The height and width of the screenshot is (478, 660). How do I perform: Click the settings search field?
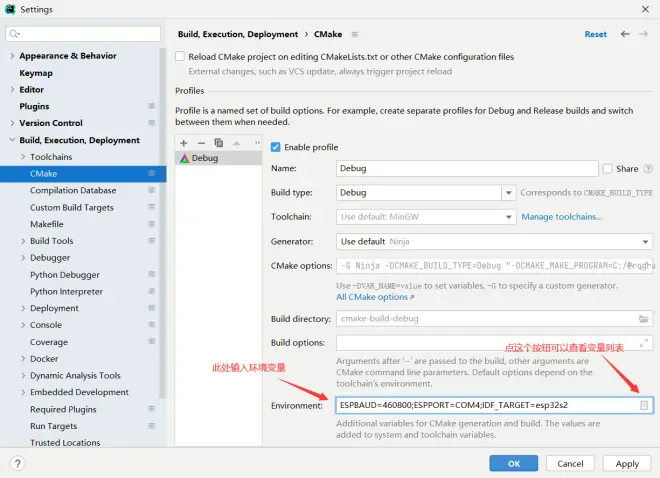(83, 34)
